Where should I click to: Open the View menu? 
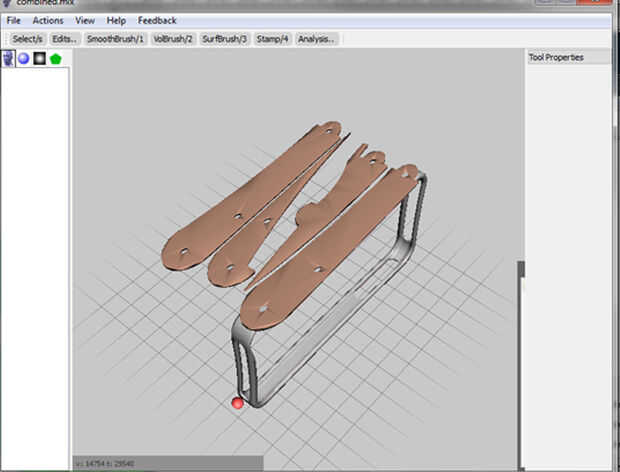(x=85, y=20)
